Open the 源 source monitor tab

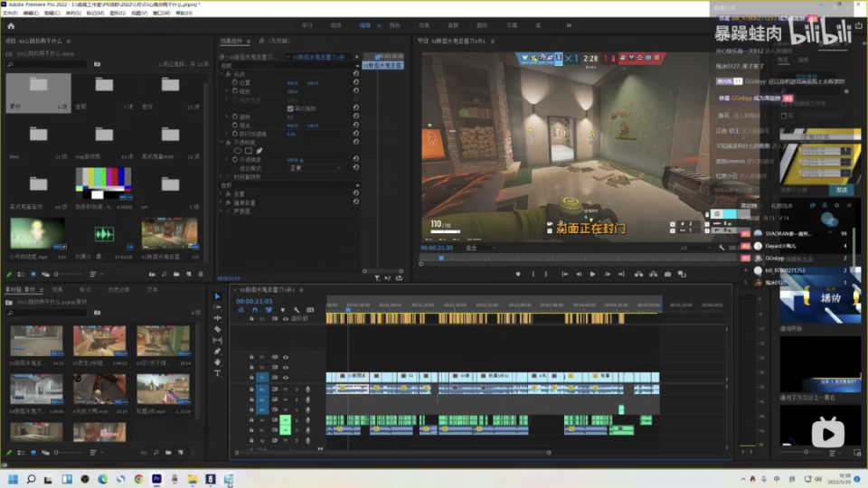click(275, 41)
